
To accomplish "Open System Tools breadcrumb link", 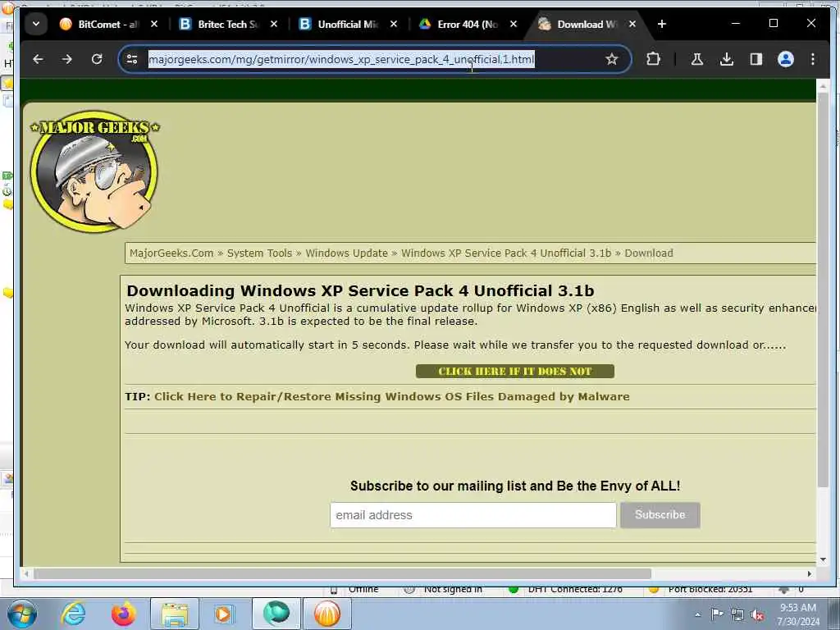I will [259, 253].
